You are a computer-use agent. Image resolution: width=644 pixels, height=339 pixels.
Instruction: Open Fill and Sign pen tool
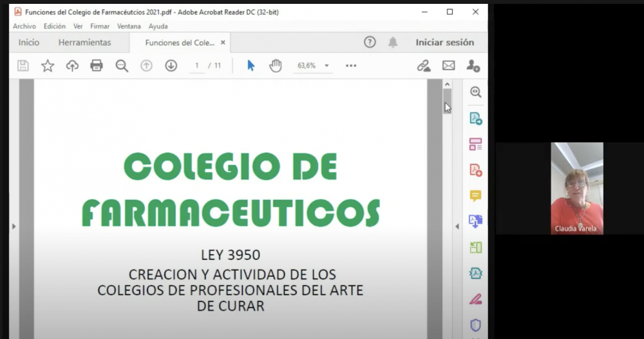(x=476, y=299)
